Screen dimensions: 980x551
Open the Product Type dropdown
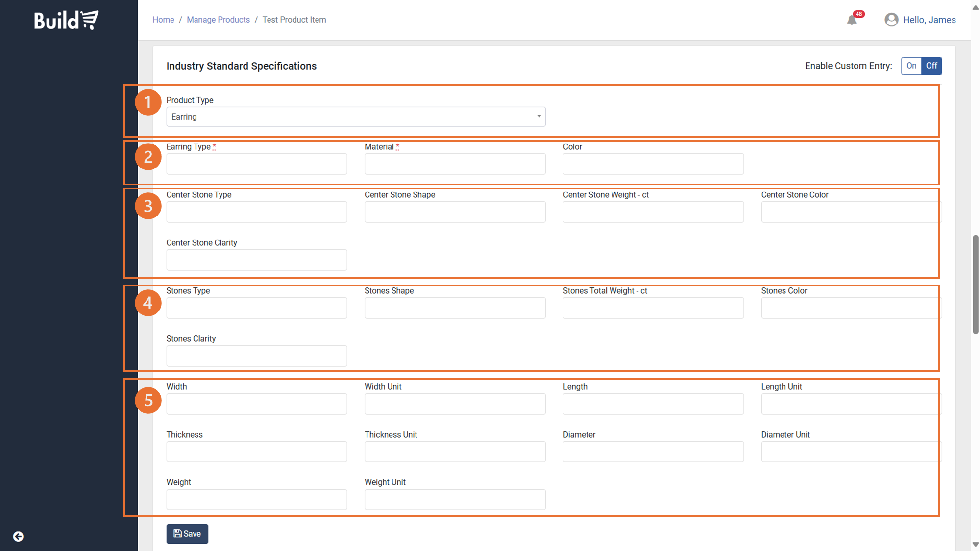point(356,117)
